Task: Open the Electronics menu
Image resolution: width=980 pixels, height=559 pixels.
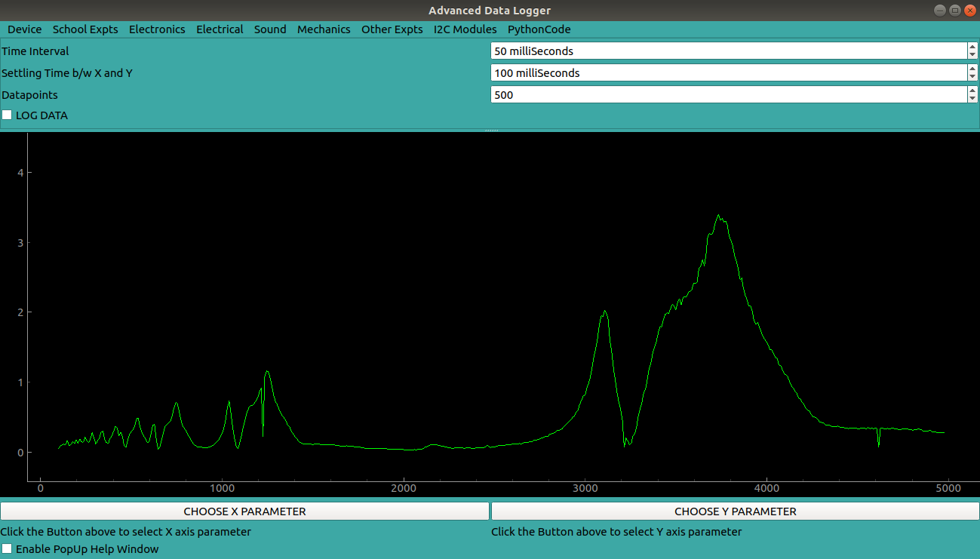Action: (x=157, y=29)
